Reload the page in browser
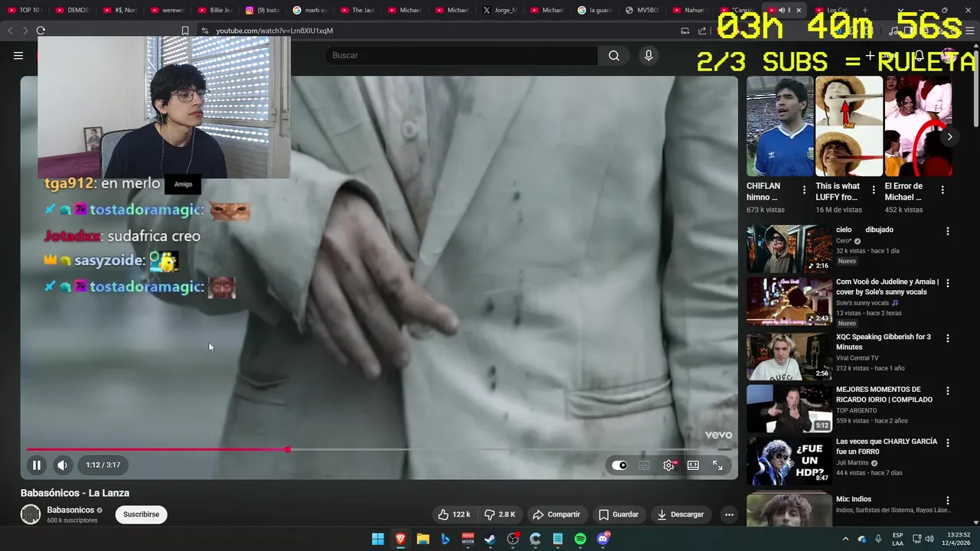 point(41,31)
